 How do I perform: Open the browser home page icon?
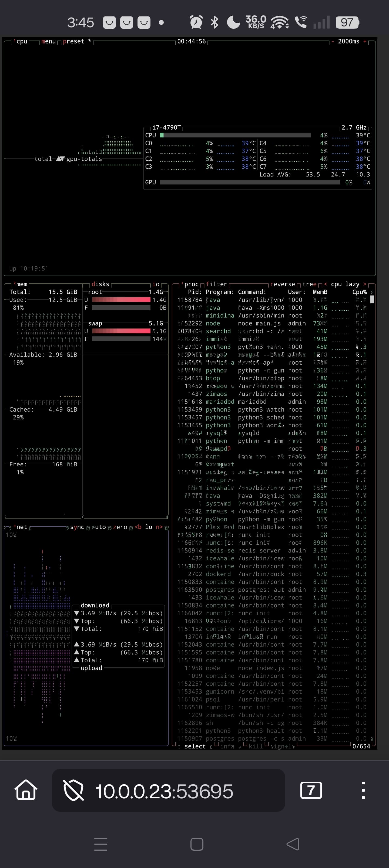[26, 790]
